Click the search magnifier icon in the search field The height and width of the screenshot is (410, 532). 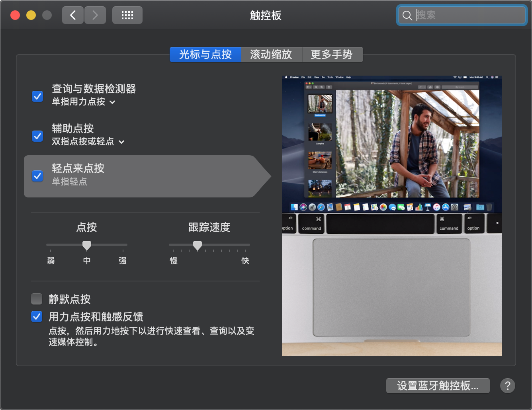tap(407, 15)
